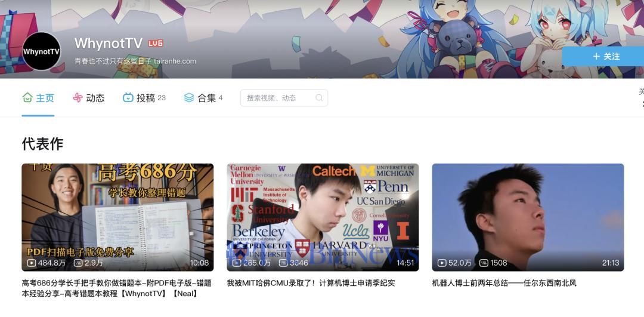The height and width of the screenshot is (317, 644).
Task: Click the magnifier search icon
Action: tap(318, 98)
